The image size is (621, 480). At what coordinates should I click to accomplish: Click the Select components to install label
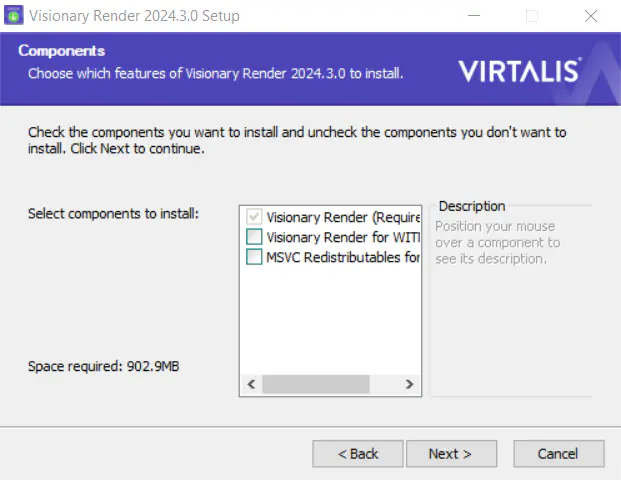coord(114,213)
